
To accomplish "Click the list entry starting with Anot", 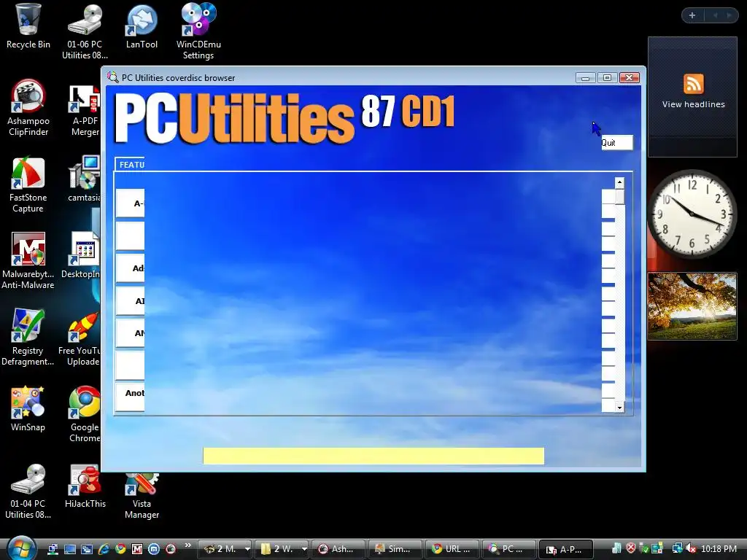I will [x=130, y=396].
